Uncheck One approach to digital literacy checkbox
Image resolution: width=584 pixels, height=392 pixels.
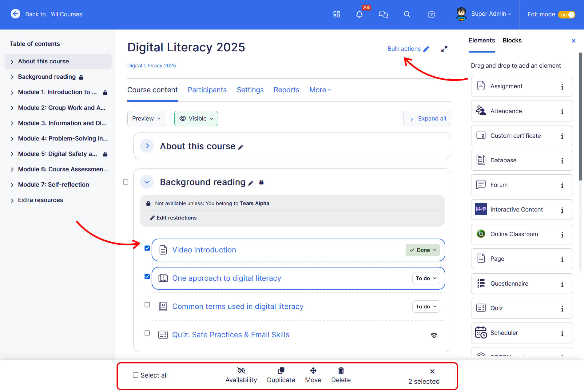[x=147, y=276]
